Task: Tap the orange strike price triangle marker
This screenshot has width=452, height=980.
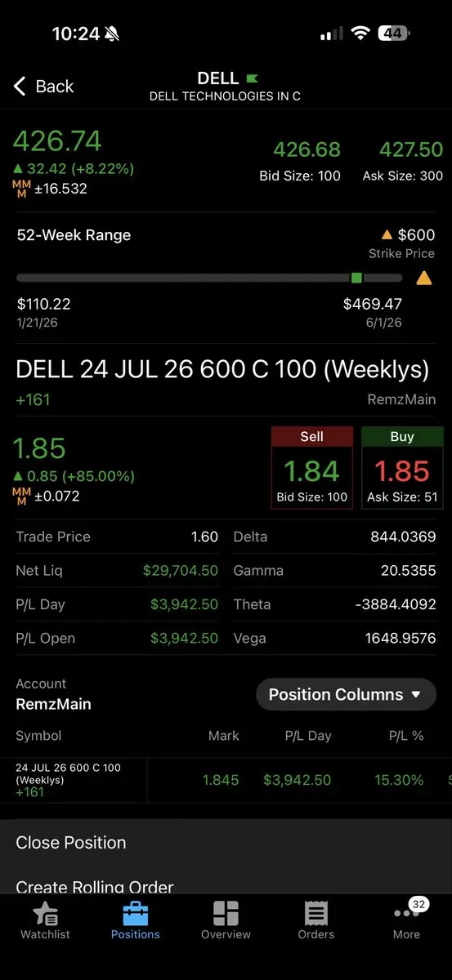Action: [x=423, y=278]
